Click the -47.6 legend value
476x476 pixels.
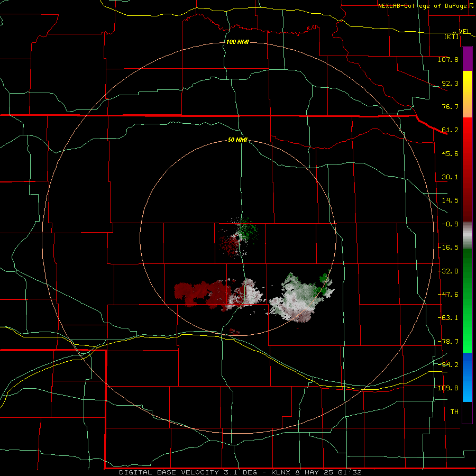448,295
